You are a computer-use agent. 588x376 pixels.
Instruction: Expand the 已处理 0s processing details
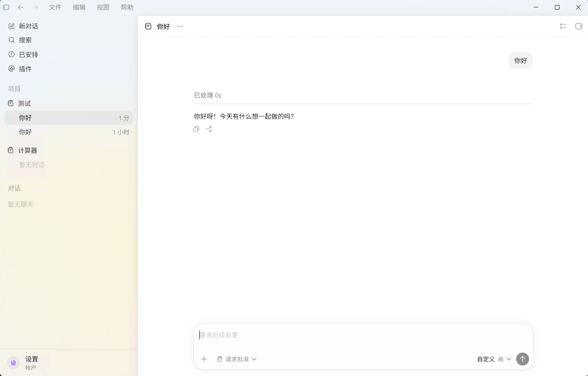(208, 95)
